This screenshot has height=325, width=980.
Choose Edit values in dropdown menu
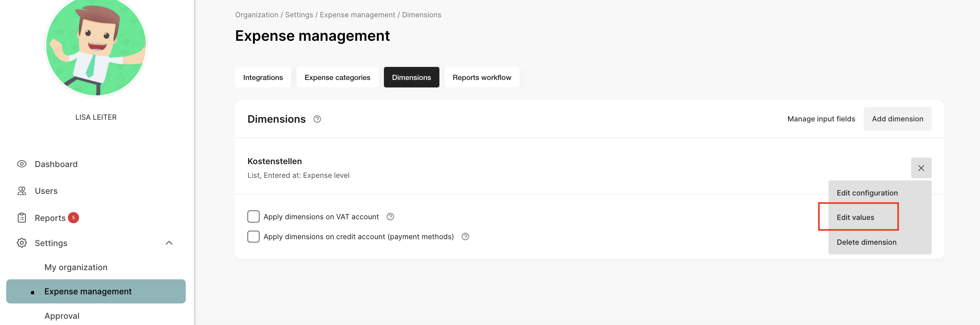click(855, 217)
